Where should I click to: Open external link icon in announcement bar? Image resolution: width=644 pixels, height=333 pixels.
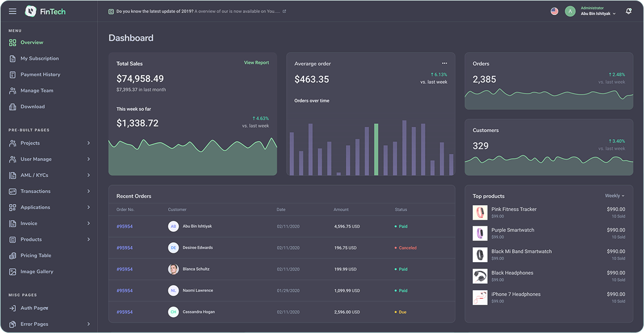tap(285, 11)
